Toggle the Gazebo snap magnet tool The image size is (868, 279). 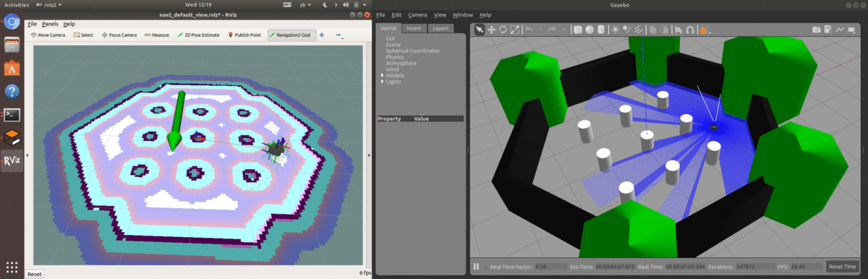point(690,30)
